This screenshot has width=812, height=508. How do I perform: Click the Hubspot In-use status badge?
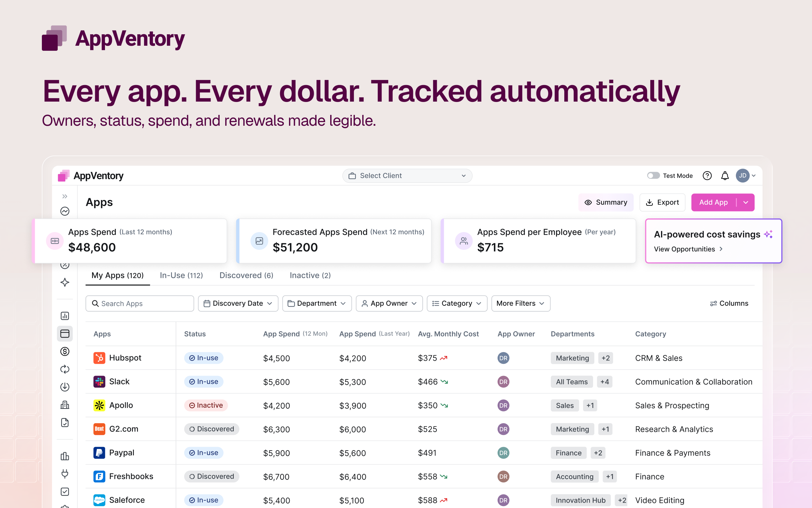pos(204,358)
